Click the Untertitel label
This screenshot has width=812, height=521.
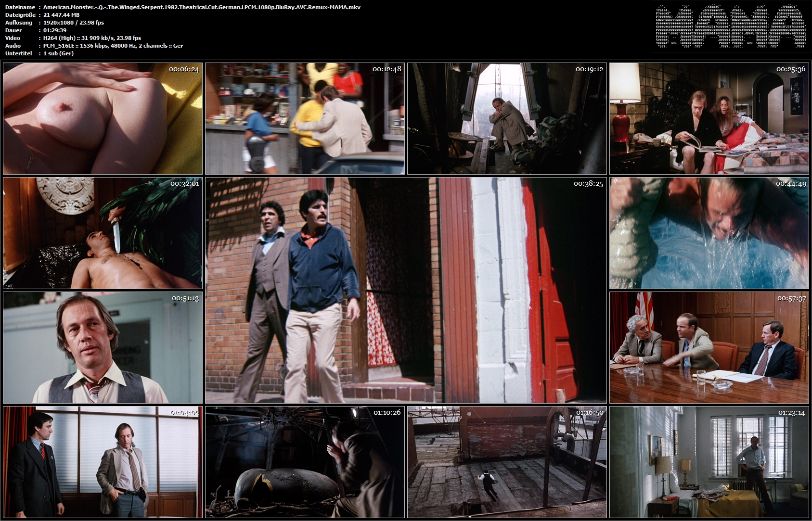(x=19, y=53)
